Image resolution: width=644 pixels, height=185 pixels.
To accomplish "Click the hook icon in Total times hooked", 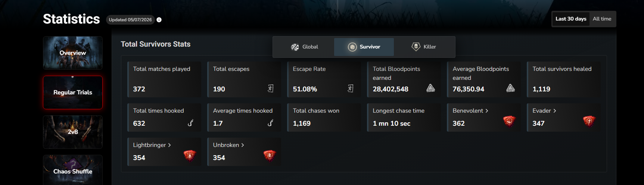I will click(x=191, y=122).
